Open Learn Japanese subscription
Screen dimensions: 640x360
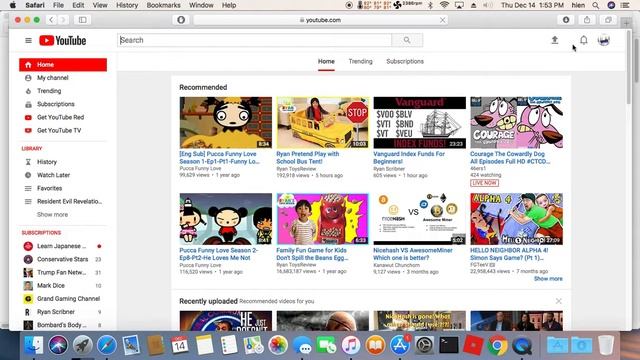tap(63, 246)
